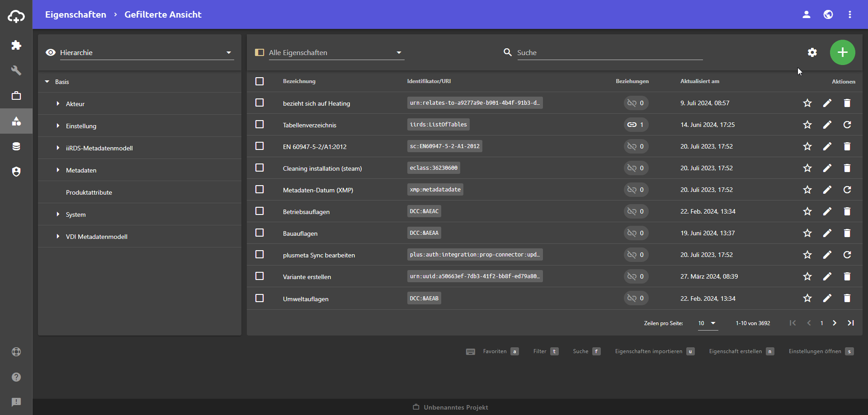
Task: Check the Bauauflagen row checkbox
Action: pyautogui.click(x=259, y=233)
